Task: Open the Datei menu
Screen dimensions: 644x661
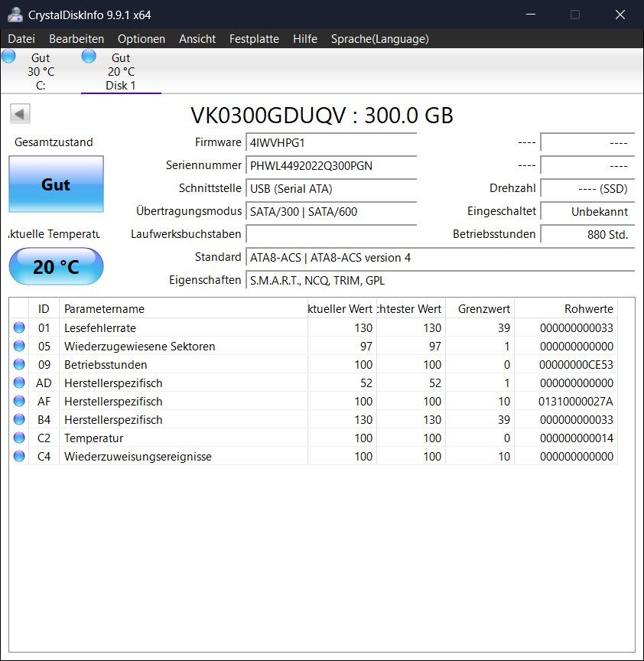Action: pyautogui.click(x=21, y=39)
